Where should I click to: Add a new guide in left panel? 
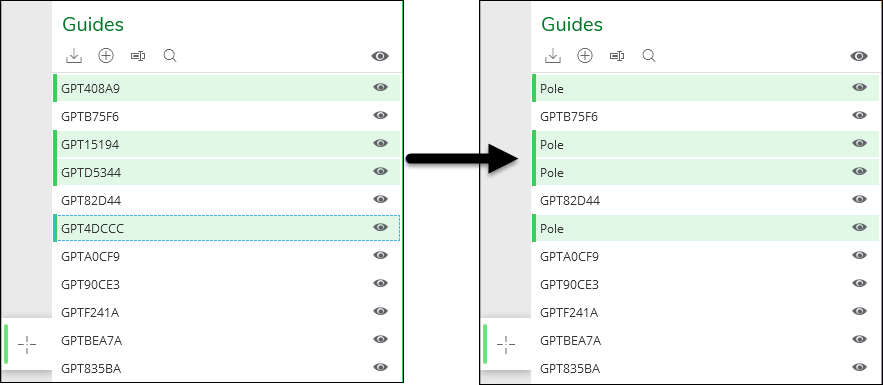pyautogui.click(x=106, y=56)
